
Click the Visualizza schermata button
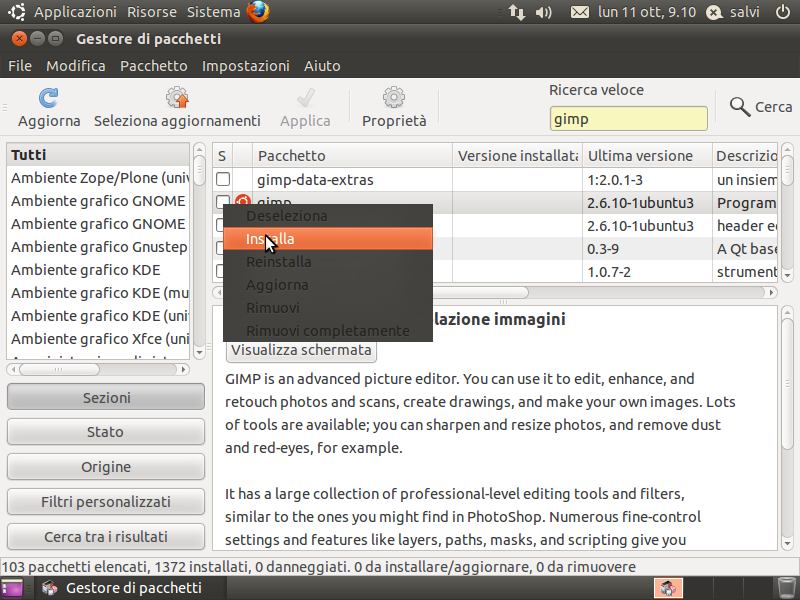click(x=301, y=351)
